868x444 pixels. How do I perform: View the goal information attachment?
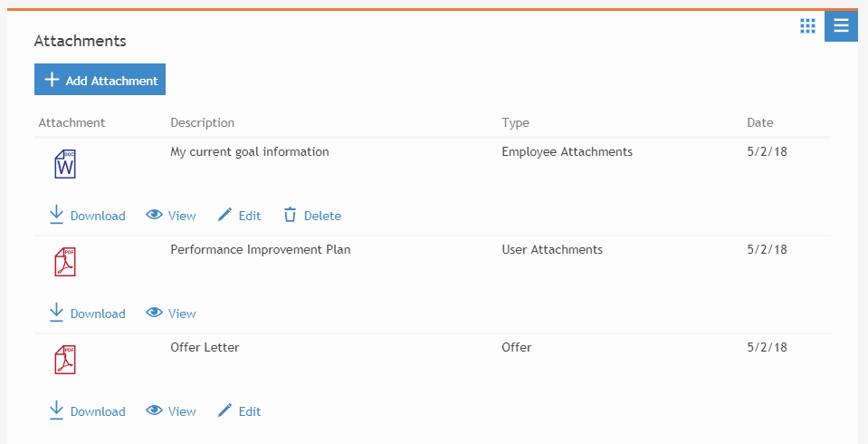coord(171,216)
